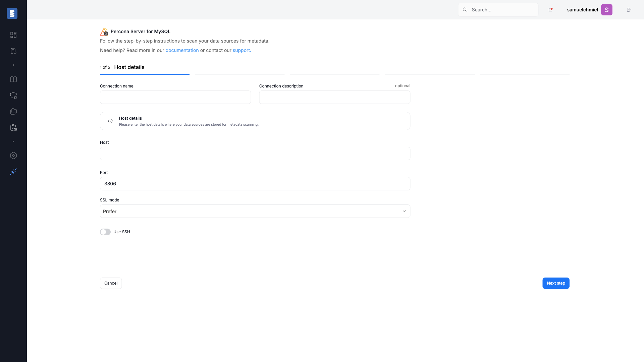Open the stacked copies sidebar icon

point(13,112)
